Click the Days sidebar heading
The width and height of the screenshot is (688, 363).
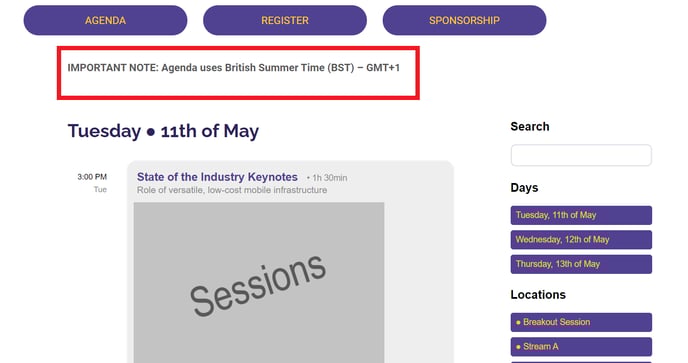point(524,188)
